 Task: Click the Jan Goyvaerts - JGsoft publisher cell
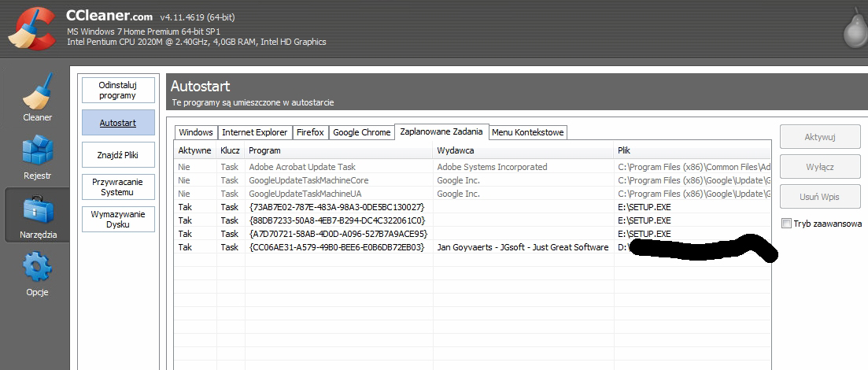(523, 247)
